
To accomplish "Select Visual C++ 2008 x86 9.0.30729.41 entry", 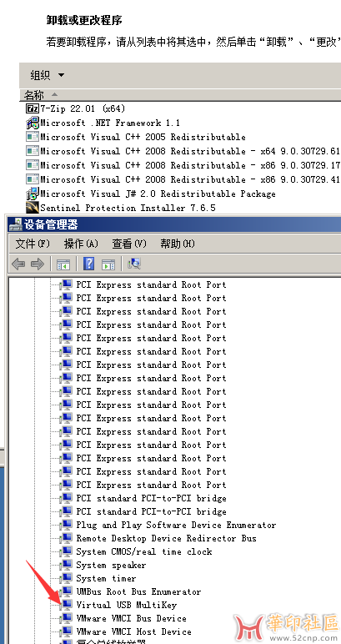I will pyautogui.click(x=190, y=179).
